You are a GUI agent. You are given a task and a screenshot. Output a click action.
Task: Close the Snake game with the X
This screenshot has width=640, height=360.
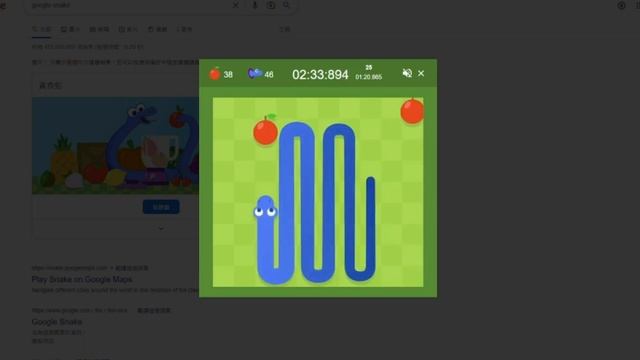click(421, 73)
